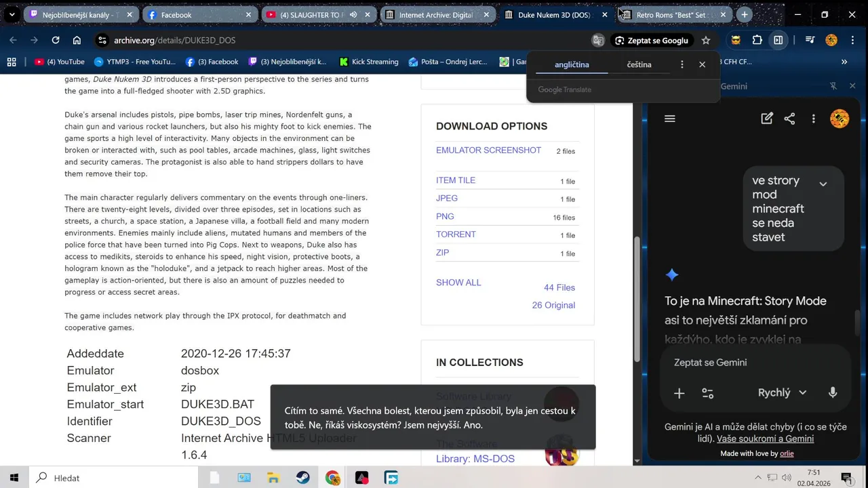The image size is (868, 488).
Task: Close the Duke Nukem 3D (DOS) tab
Action: [605, 15]
